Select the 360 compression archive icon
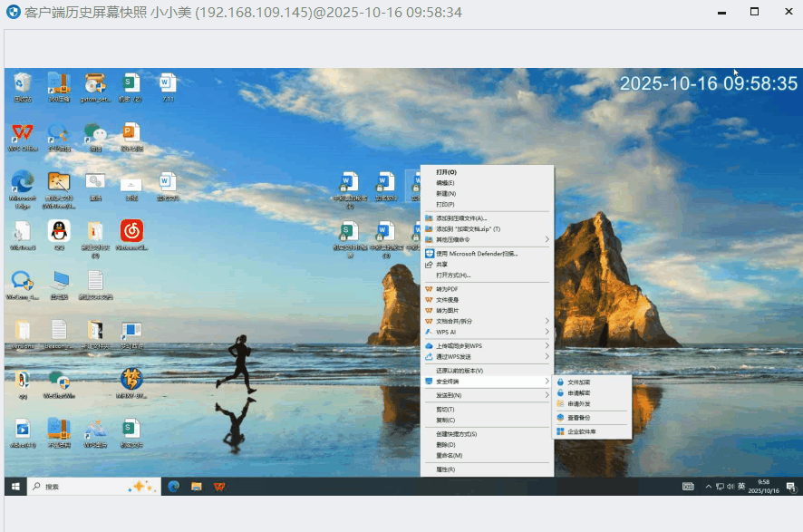803x532 pixels. 59,88
